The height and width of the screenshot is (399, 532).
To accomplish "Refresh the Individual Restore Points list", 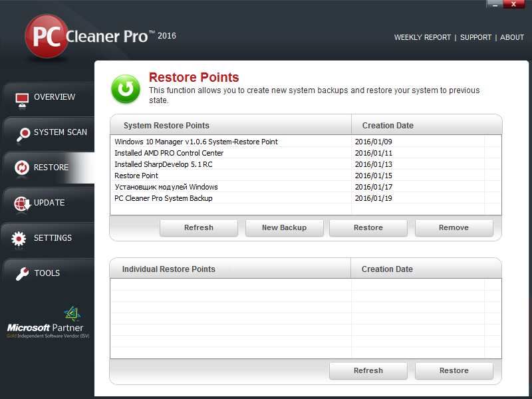I will (x=368, y=370).
